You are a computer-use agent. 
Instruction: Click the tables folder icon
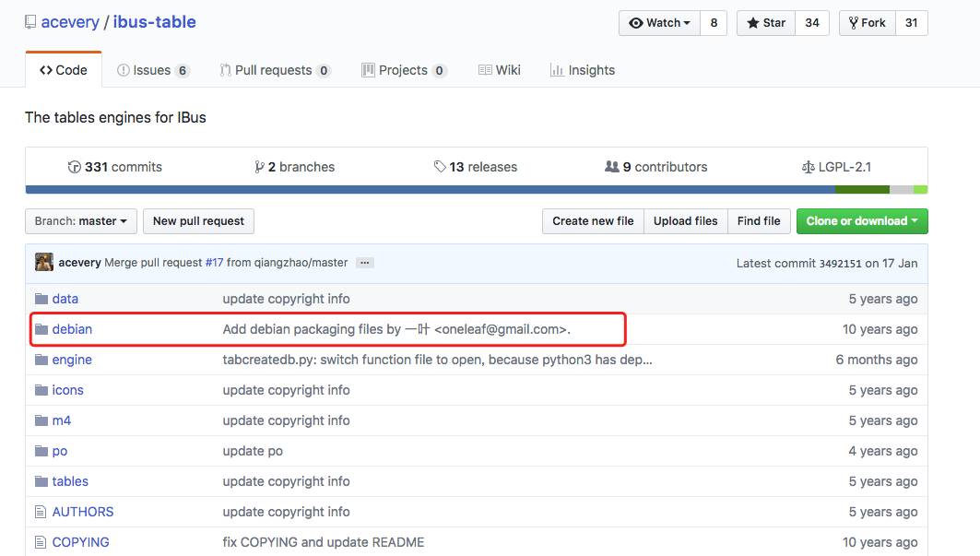(x=41, y=481)
